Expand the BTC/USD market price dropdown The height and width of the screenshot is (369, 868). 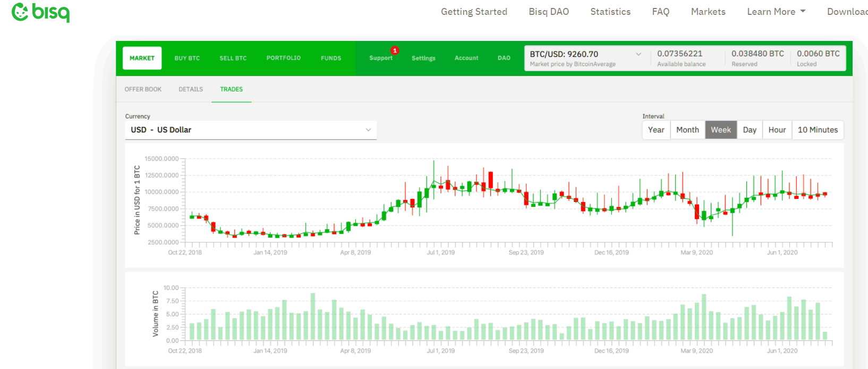[x=638, y=54]
